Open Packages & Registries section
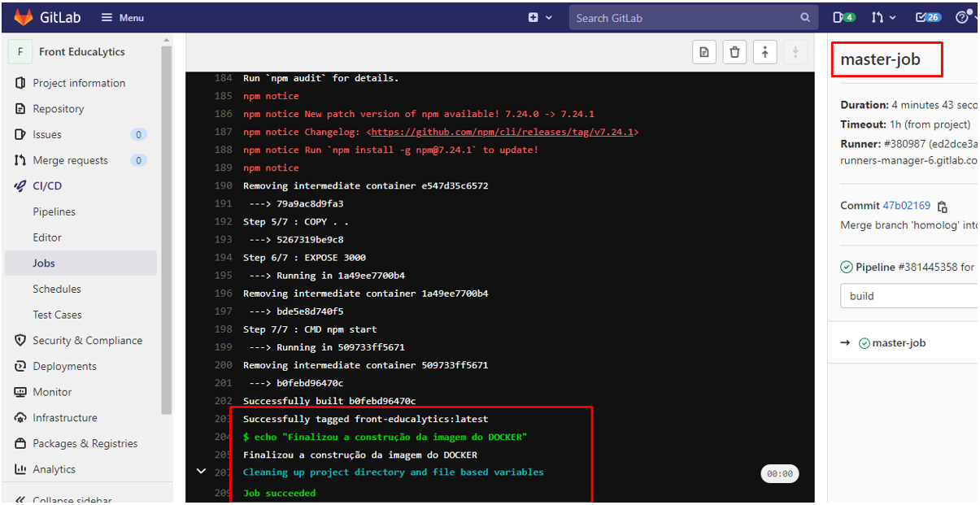980x505 pixels. pos(85,444)
